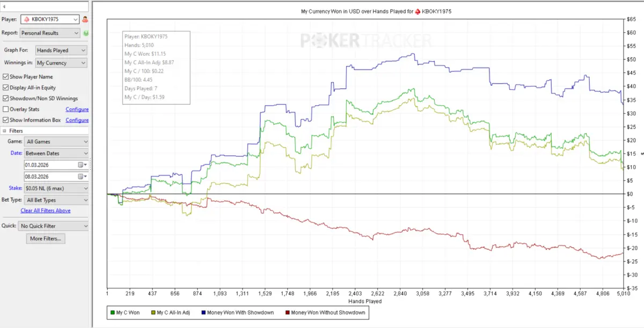Click the spade icon in the Player field
Screen dimensions: 644x328
coord(26,19)
